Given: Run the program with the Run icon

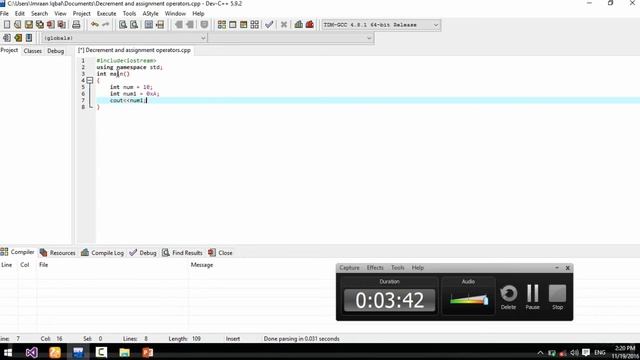Looking at the screenshot, I should pos(233,25).
